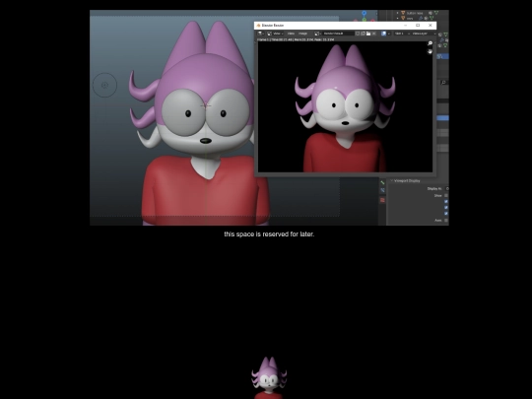Uncheck first checked box below Show
The width and height of the screenshot is (532, 399).
point(446,202)
